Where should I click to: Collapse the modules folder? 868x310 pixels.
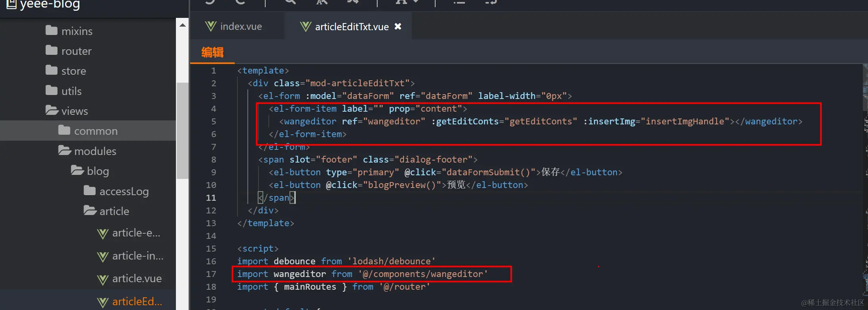87,151
